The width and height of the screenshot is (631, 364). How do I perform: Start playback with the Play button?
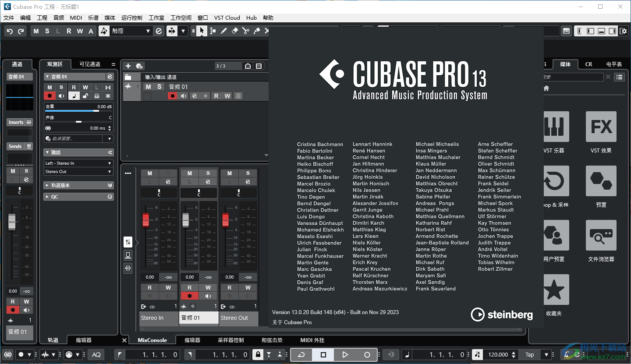[x=345, y=354]
